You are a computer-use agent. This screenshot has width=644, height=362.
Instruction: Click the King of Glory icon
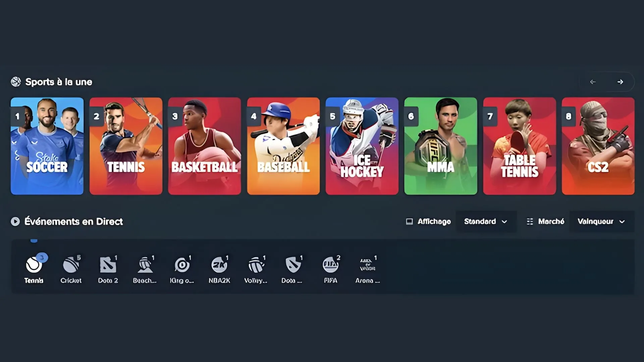click(x=182, y=265)
